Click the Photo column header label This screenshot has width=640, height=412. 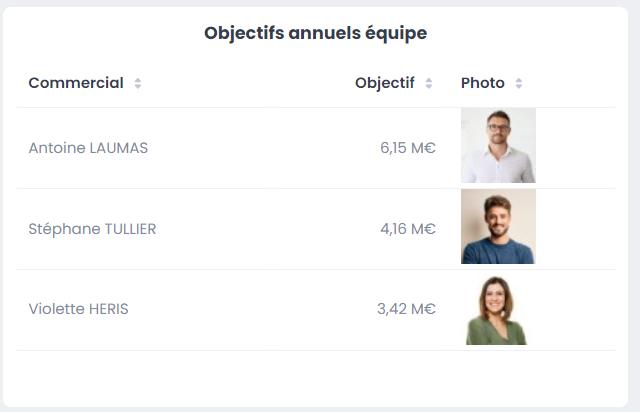(x=483, y=83)
